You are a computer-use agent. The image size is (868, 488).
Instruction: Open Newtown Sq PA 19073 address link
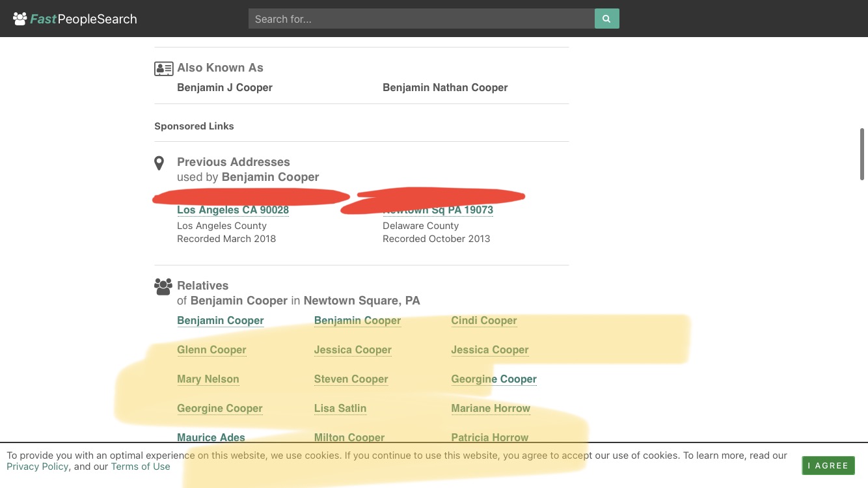point(438,210)
